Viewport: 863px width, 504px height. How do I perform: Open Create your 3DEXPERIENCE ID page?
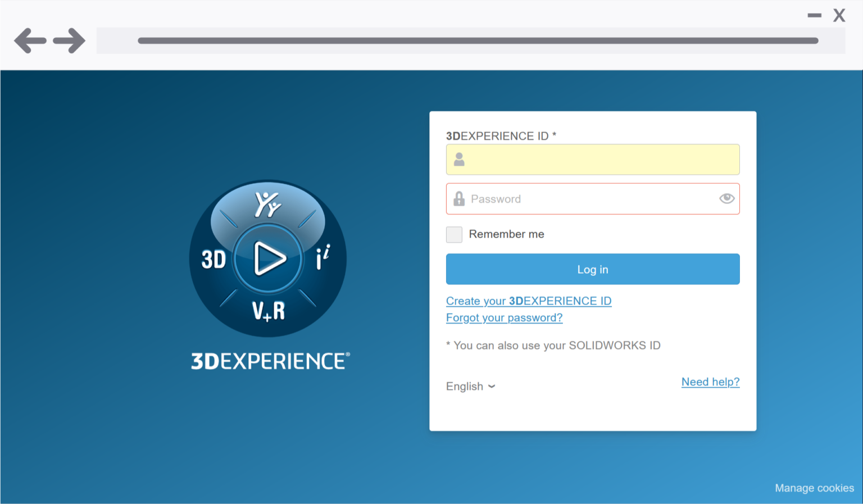point(528,301)
